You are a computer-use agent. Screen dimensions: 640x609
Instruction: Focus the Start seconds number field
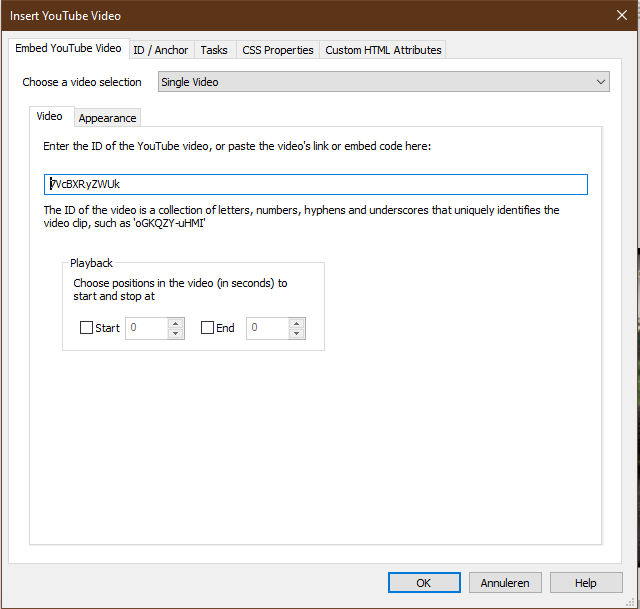click(x=145, y=328)
